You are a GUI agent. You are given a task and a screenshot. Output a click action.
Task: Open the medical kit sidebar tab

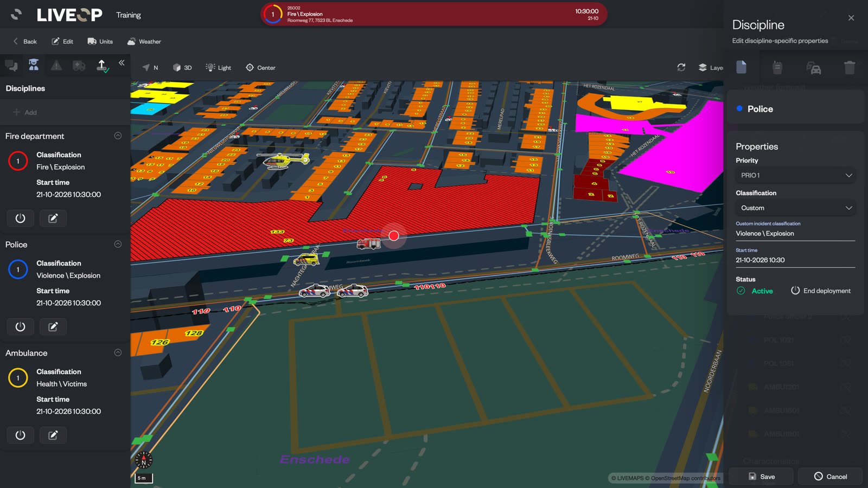(x=79, y=66)
